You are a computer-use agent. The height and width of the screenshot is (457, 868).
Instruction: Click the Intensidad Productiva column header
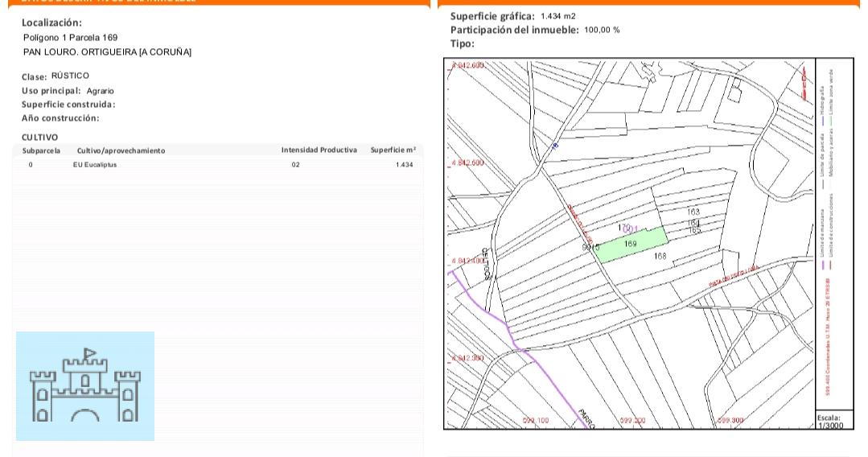pos(319,150)
